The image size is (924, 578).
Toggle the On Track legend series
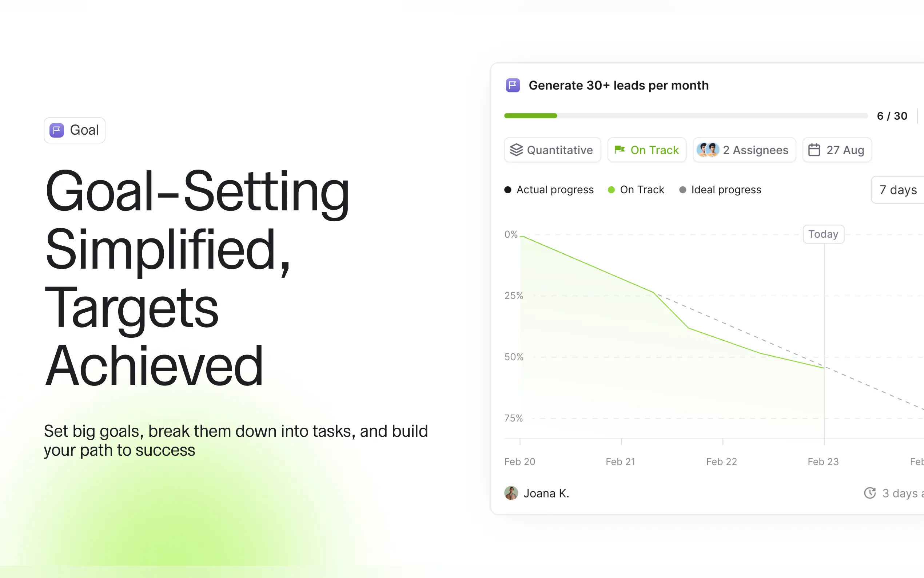tap(636, 190)
